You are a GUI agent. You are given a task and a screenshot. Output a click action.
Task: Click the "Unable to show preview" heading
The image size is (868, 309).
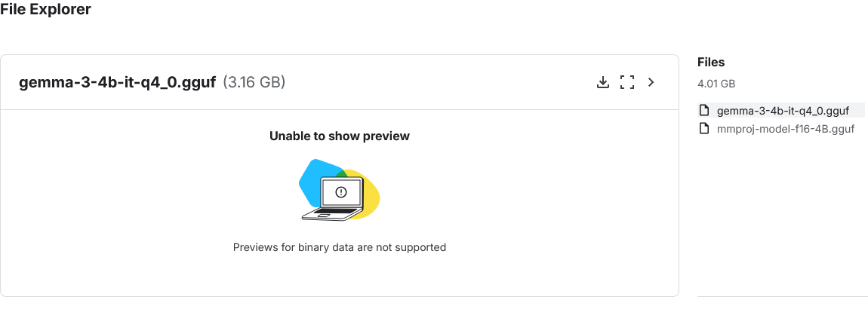pos(340,136)
